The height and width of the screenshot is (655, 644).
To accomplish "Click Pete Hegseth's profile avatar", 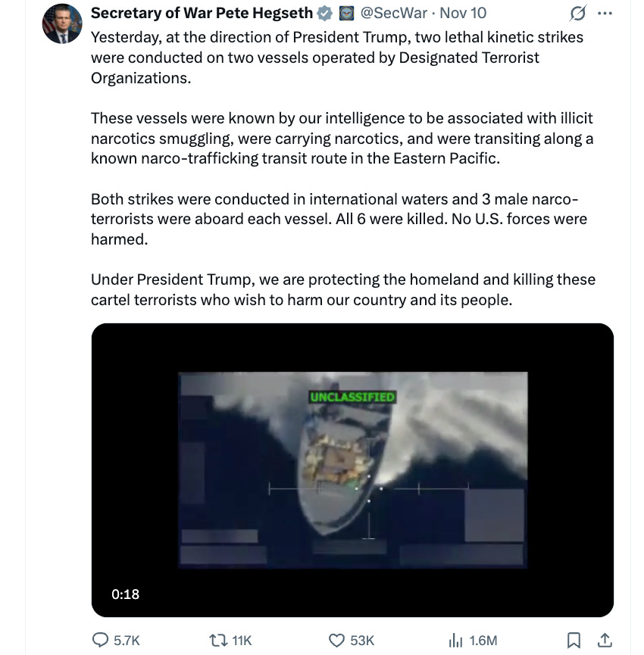I will pyautogui.click(x=62, y=19).
